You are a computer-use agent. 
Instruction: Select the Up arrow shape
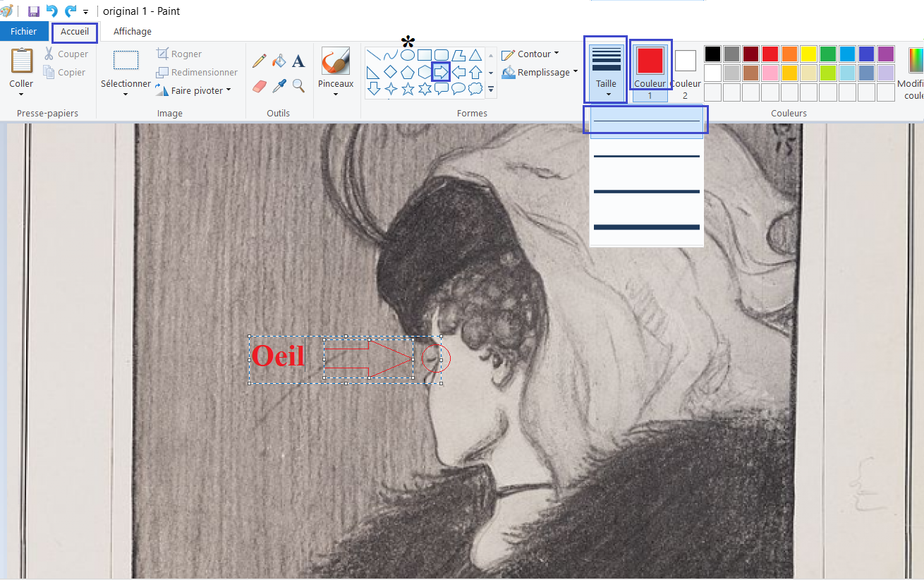tap(475, 72)
